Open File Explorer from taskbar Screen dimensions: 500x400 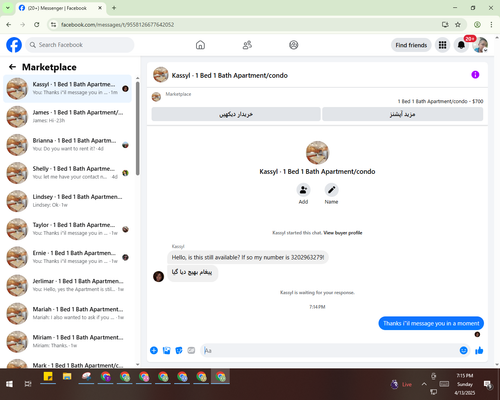(67, 377)
